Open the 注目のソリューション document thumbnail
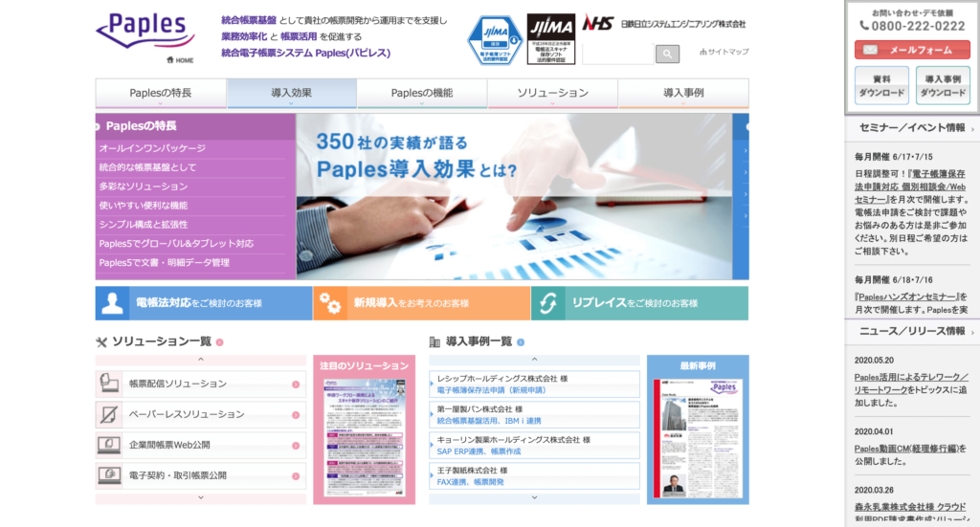Screen dimensions: 980x527 tap(365, 438)
